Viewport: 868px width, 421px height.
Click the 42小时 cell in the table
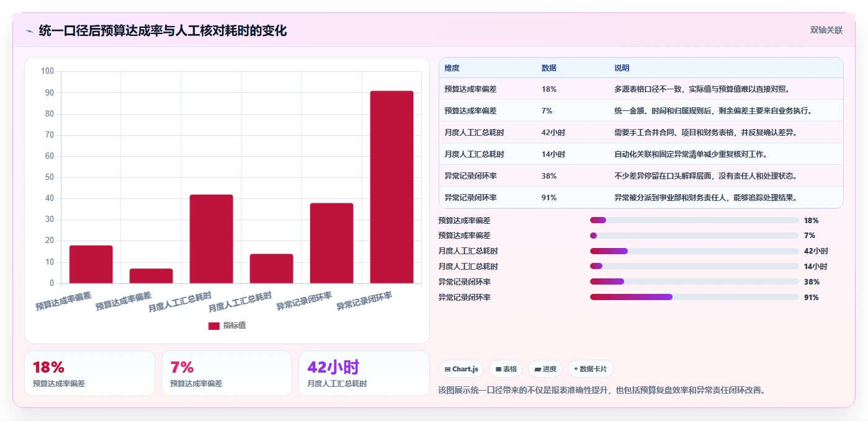553,133
